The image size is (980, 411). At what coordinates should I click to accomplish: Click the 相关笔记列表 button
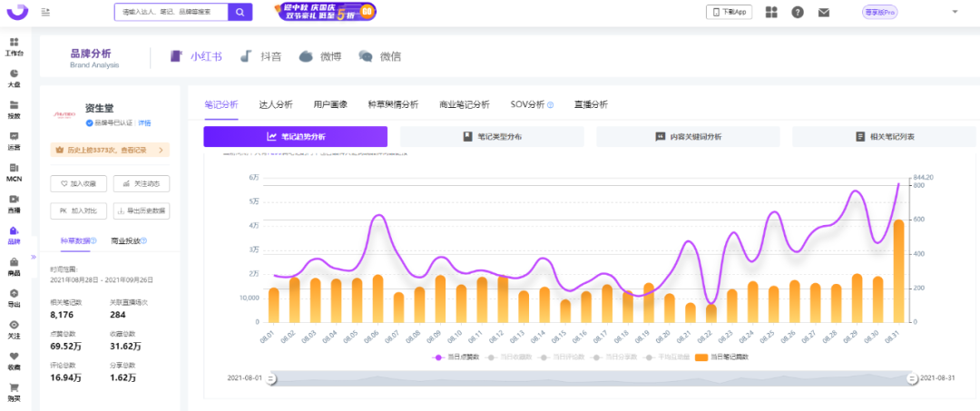coord(885,136)
